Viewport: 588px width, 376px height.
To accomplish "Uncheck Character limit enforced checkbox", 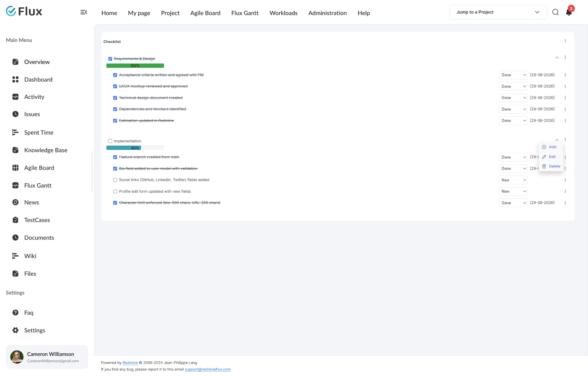I will (x=115, y=203).
